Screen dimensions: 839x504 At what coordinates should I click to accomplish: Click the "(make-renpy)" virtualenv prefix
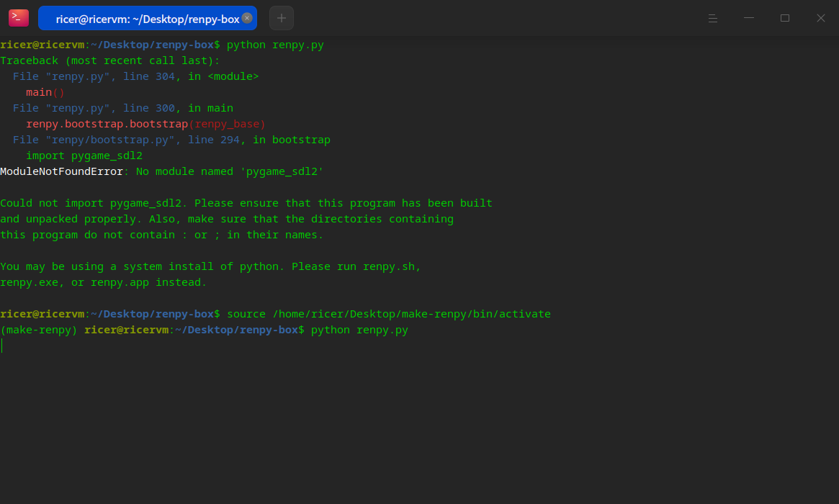pyautogui.click(x=38, y=330)
